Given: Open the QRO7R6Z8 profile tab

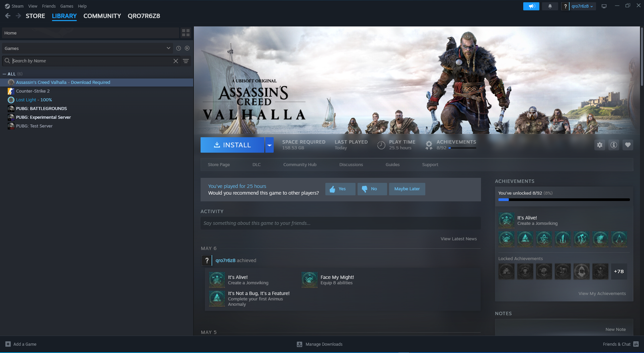Looking at the screenshot, I should (144, 16).
